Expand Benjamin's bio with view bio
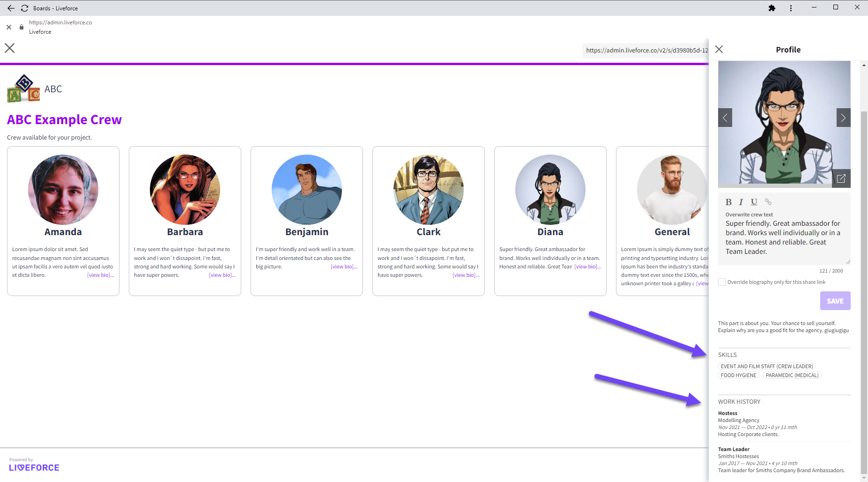This screenshot has height=482, width=868. tap(343, 267)
